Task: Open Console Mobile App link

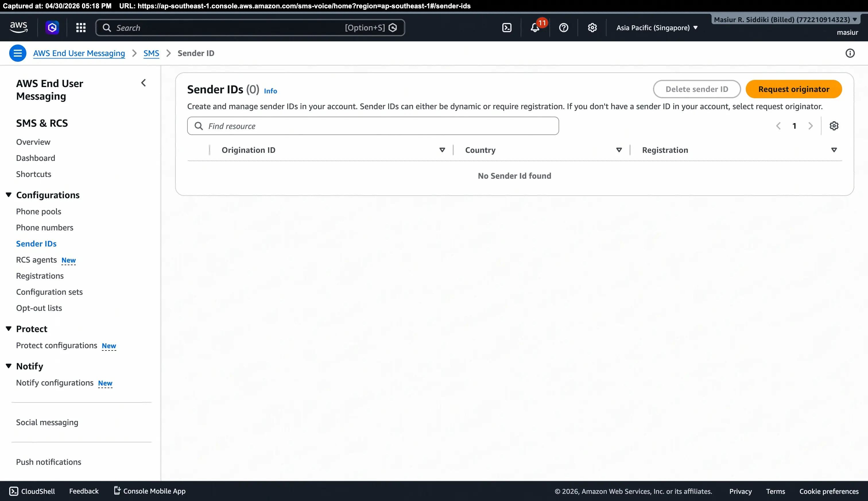Action: [150, 491]
